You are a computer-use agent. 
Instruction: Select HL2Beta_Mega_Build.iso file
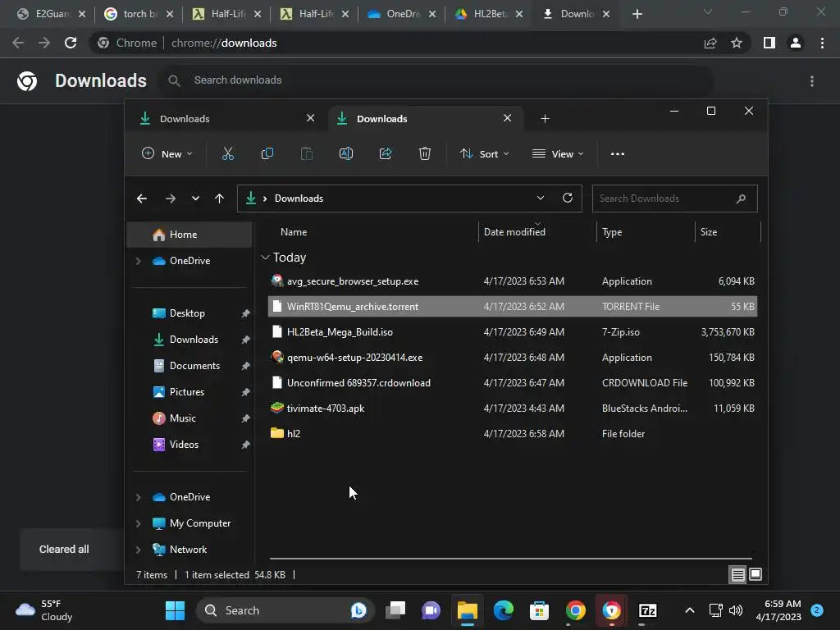pyautogui.click(x=512, y=332)
